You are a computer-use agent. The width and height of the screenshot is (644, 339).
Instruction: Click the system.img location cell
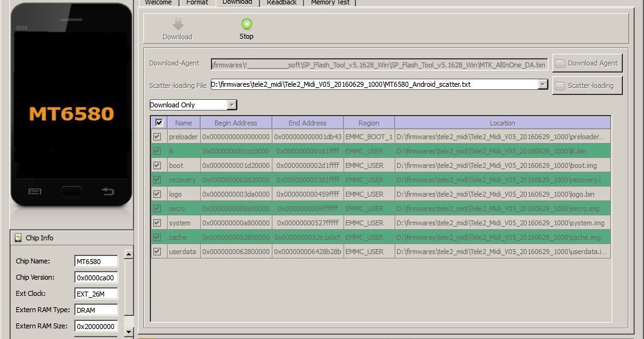(x=502, y=223)
